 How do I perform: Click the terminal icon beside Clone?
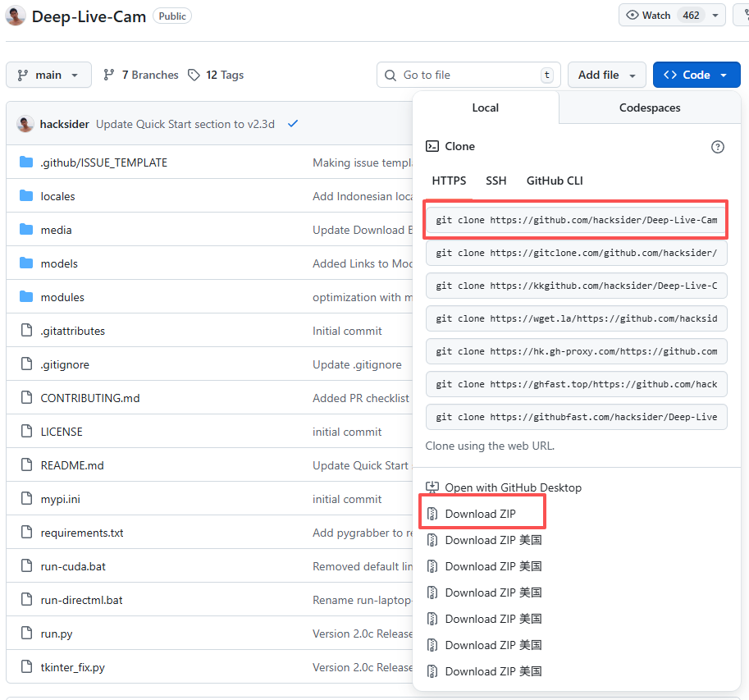click(x=432, y=146)
